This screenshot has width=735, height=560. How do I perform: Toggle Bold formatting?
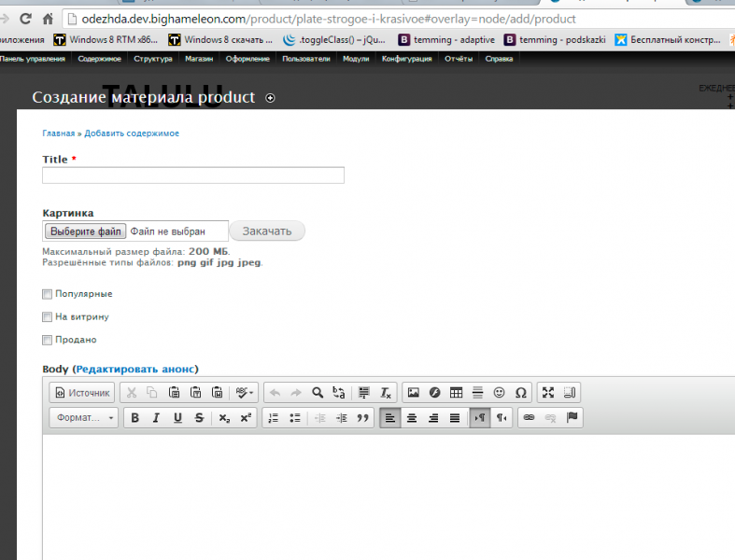tap(135, 417)
